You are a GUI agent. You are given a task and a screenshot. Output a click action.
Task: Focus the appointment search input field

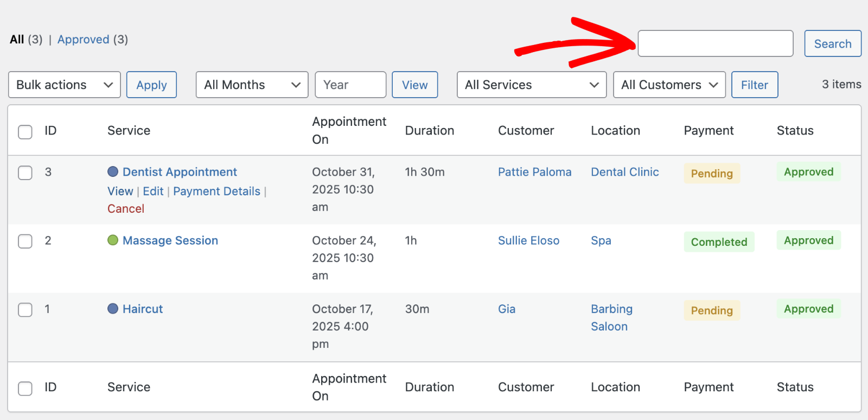point(716,43)
